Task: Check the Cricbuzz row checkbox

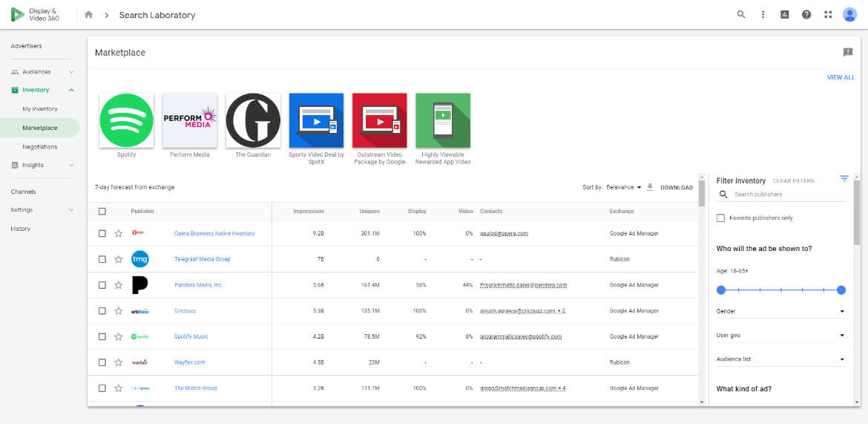Action: (102, 311)
